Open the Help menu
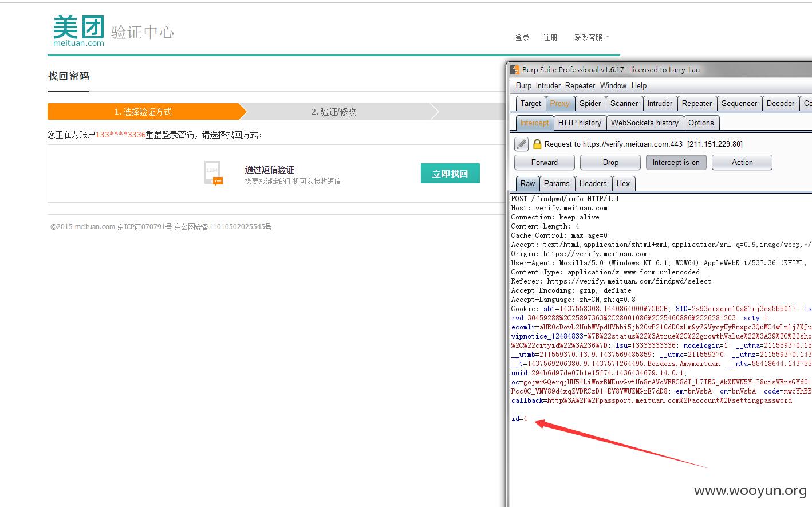 click(x=639, y=85)
